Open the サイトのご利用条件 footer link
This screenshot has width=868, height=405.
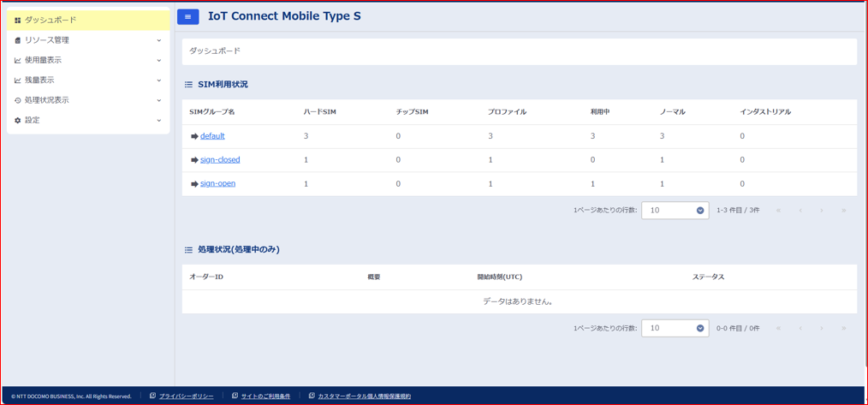click(265, 396)
